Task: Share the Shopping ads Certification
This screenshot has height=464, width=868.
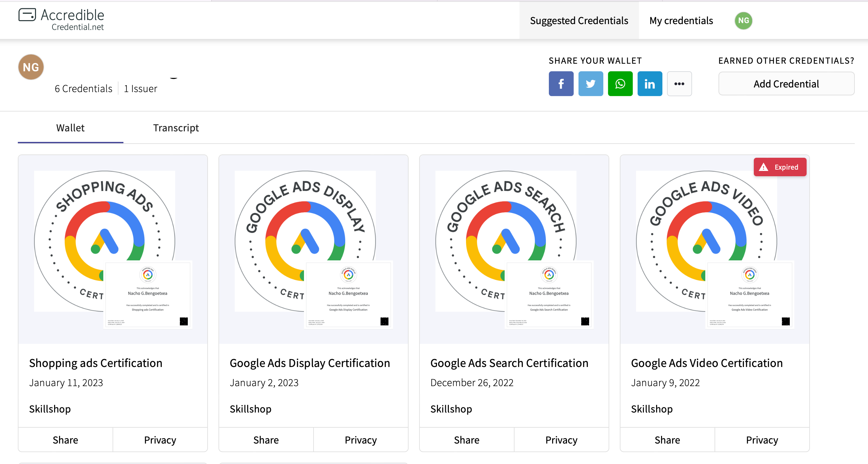Action: coord(65,440)
